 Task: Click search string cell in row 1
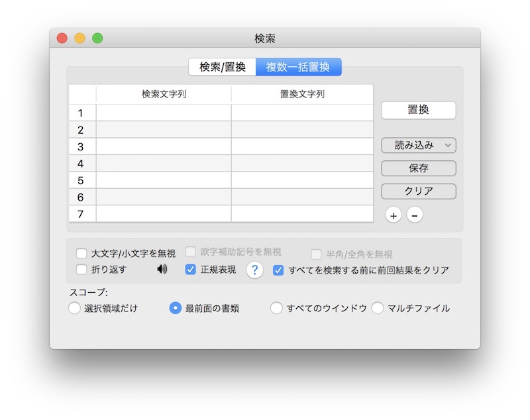point(164,113)
